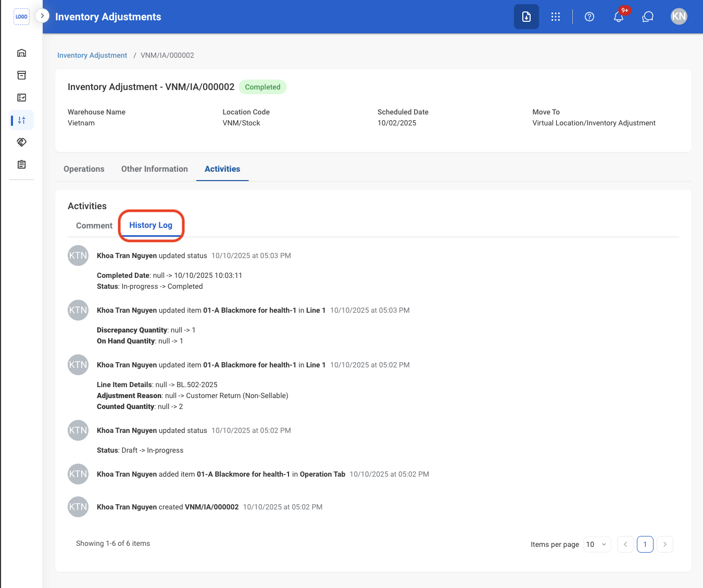This screenshot has height=588, width=703.
Task: Click the VNM/Stock location code value
Action: (241, 123)
